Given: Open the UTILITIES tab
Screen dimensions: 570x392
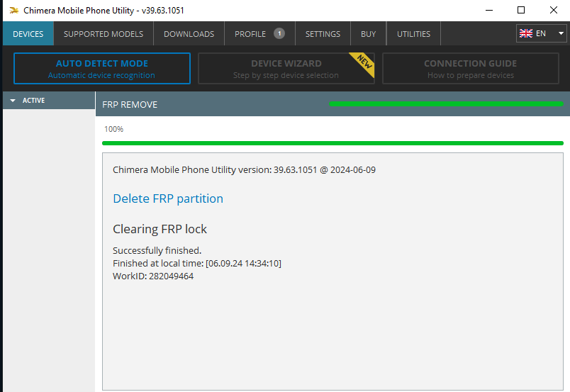Looking at the screenshot, I should point(413,34).
